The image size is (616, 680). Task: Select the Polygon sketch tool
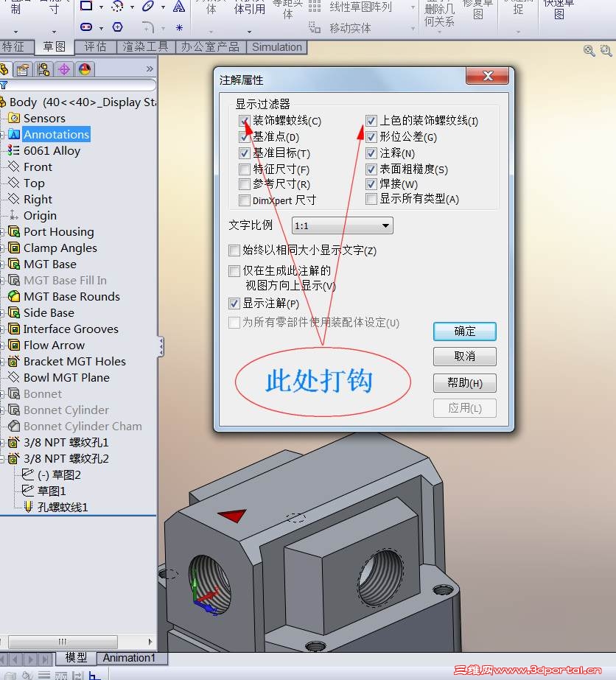(x=118, y=27)
